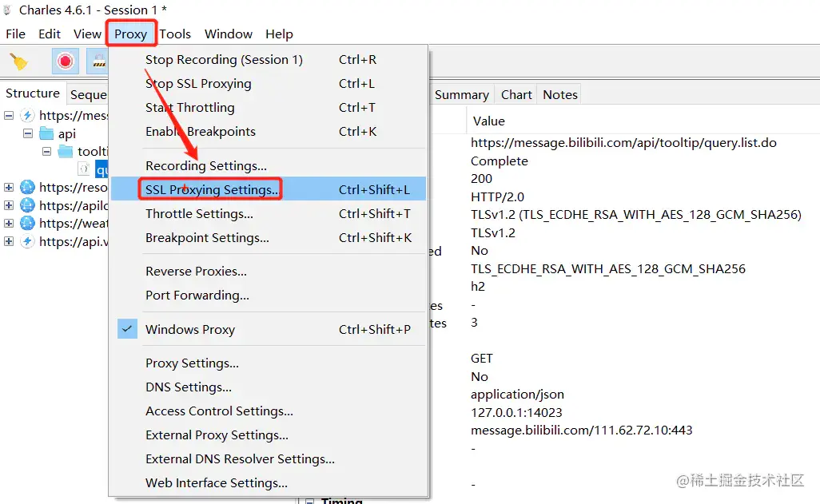Click globe icon of https://weat host
This screenshot has width=820, height=504.
[x=27, y=223]
